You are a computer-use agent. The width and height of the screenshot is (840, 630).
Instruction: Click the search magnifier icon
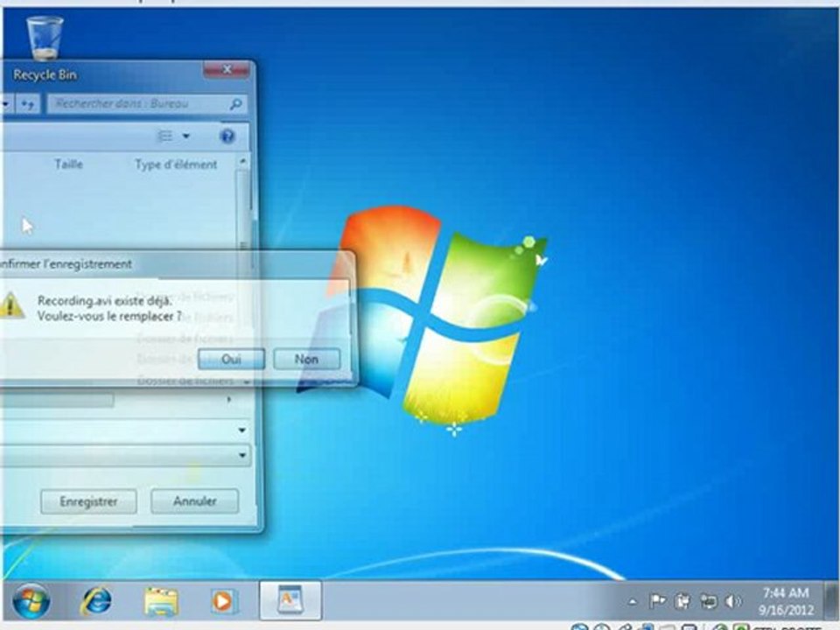(x=235, y=104)
